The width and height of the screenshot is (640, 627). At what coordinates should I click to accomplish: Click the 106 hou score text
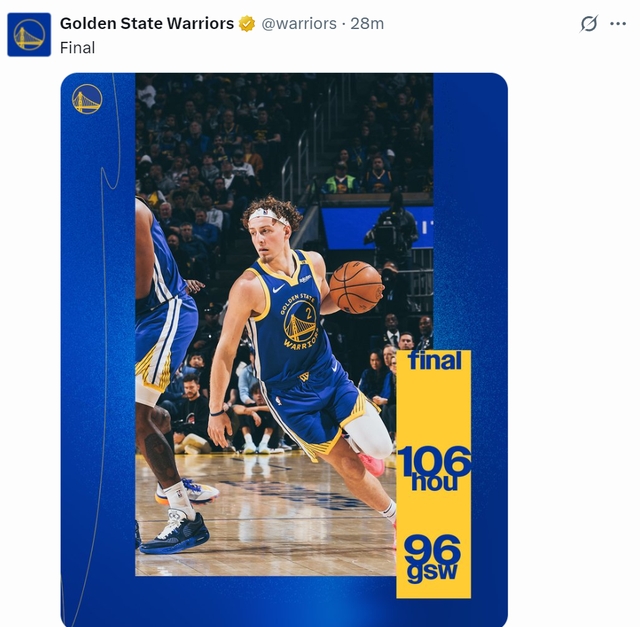pyautogui.click(x=434, y=468)
